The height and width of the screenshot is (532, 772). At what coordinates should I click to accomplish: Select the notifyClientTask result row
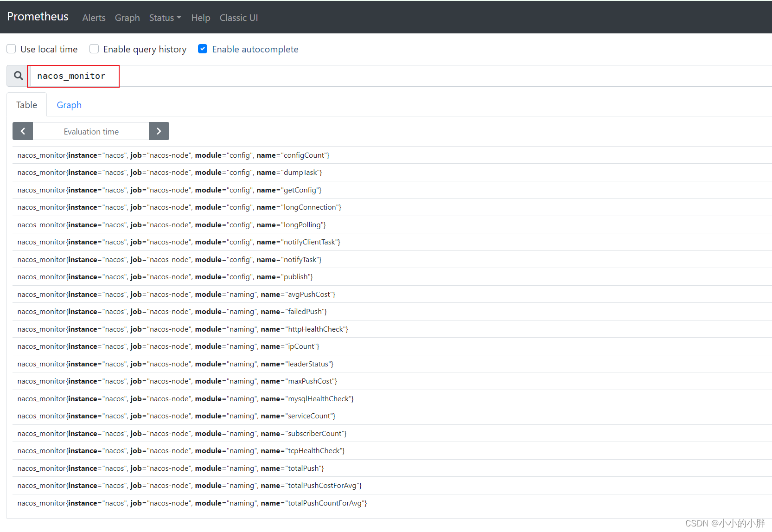(x=392, y=242)
